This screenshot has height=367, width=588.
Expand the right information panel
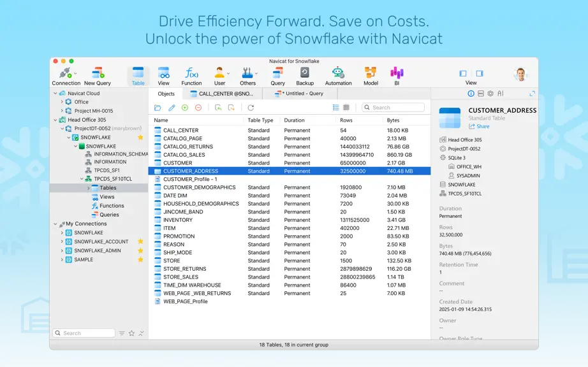point(532,94)
